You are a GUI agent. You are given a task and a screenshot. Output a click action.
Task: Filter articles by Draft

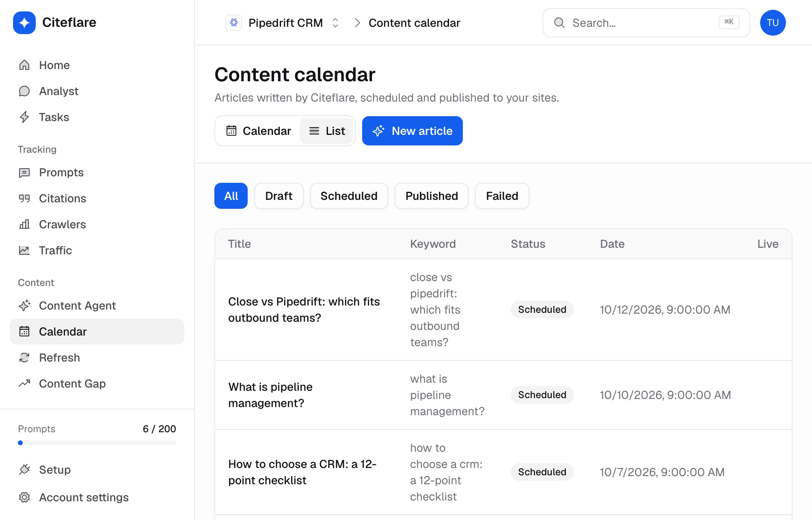tap(279, 196)
